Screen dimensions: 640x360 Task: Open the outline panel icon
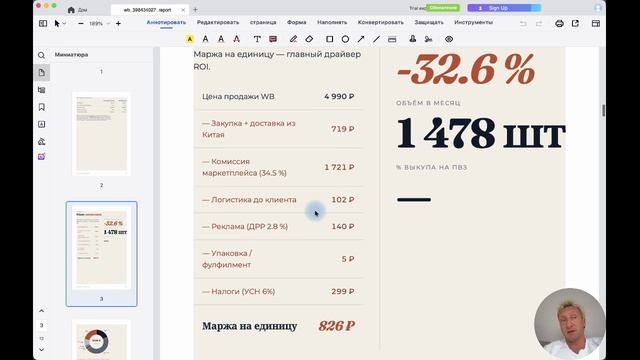tap(41, 90)
